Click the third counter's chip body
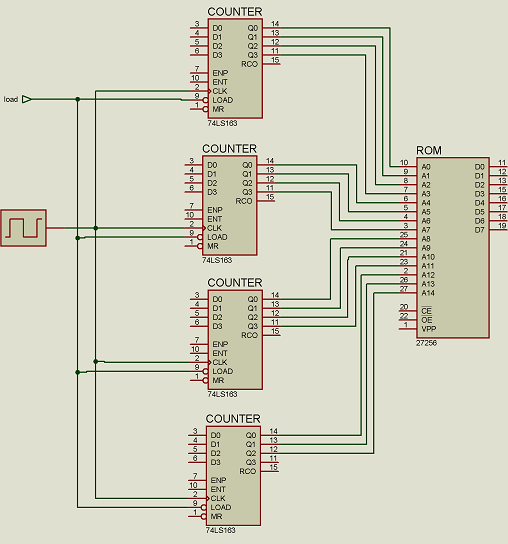This screenshot has height=544, width=508. click(235, 340)
